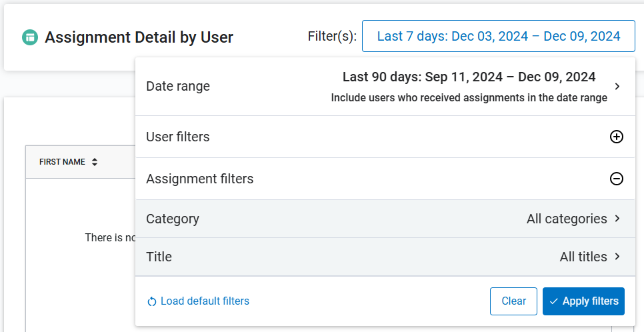Screen dimensions: 644x332
Task: Select the User filters section label
Action: point(178,137)
